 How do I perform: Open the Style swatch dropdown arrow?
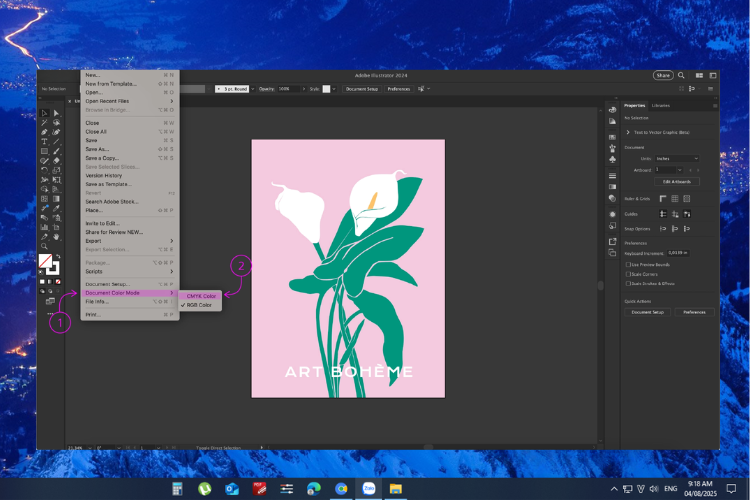click(334, 89)
